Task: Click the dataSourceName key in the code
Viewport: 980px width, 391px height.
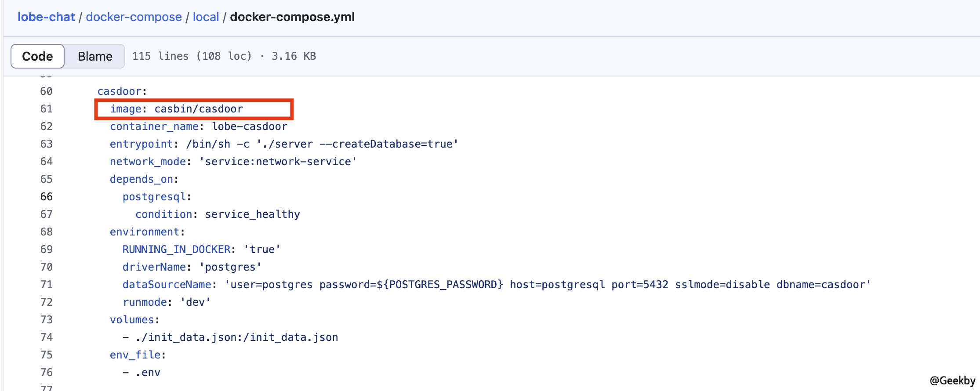Action: 167,285
